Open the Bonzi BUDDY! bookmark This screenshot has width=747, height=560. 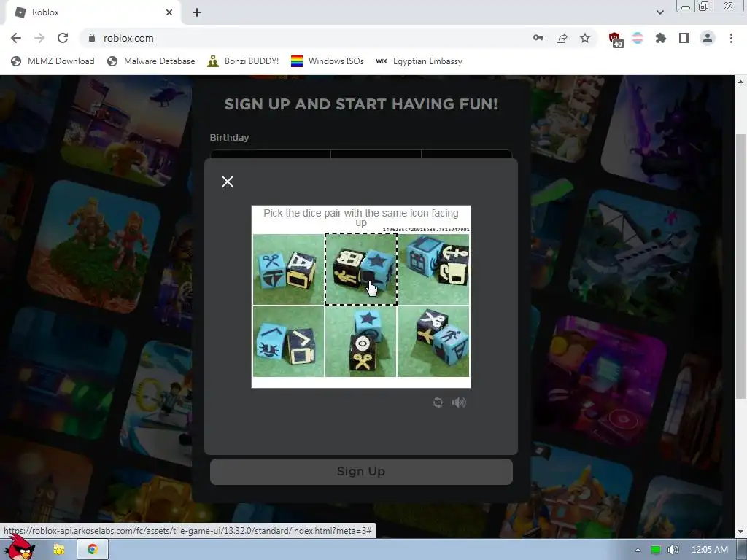(244, 61)
